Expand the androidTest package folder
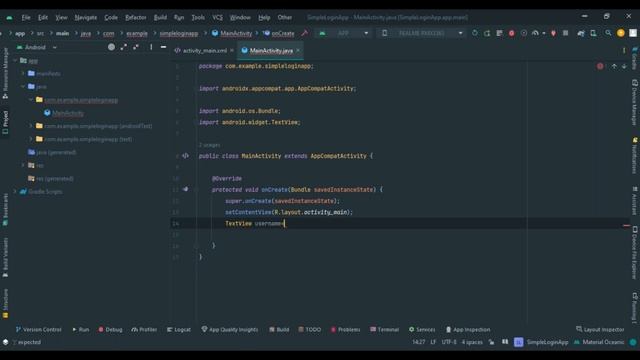Image resolution: width=640 pixels, height=360 pixels. pos(31,126)
